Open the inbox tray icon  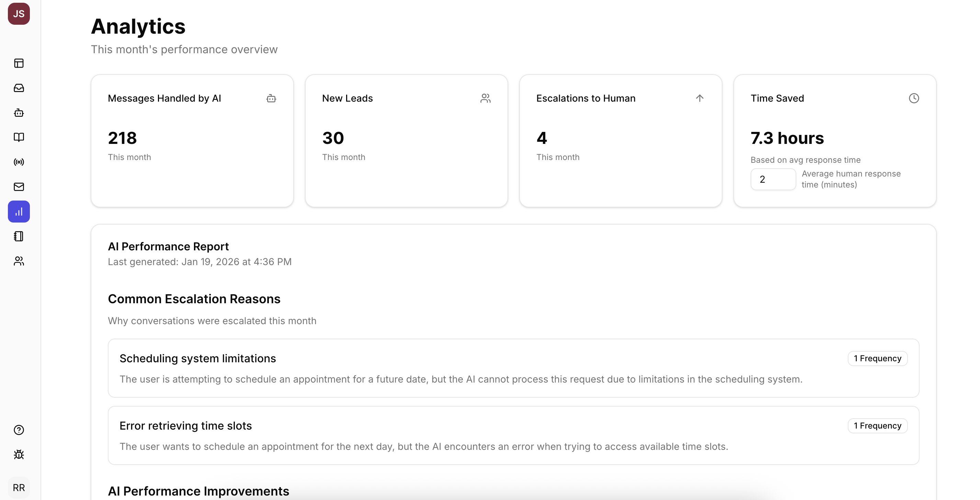[x=19, y=88]
